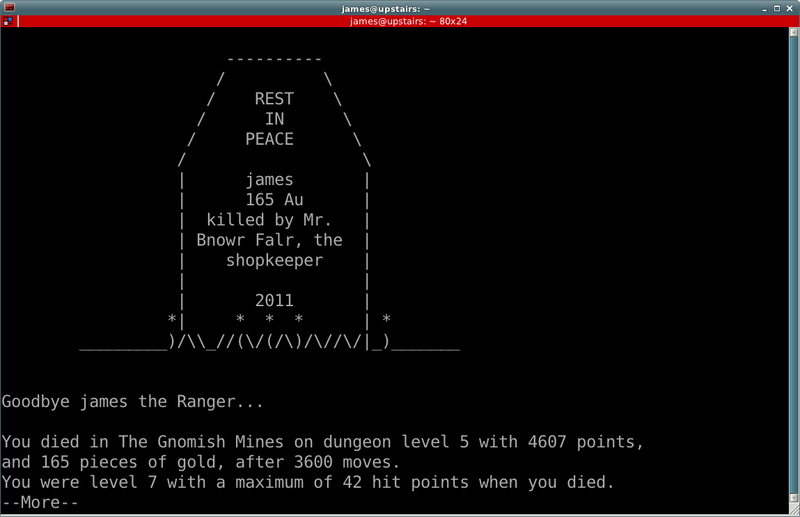Screen dimensions: 800x517
Task: Click 'The Gnomish Mines' text
Action: pyautogui.click(x=201, y=441)
